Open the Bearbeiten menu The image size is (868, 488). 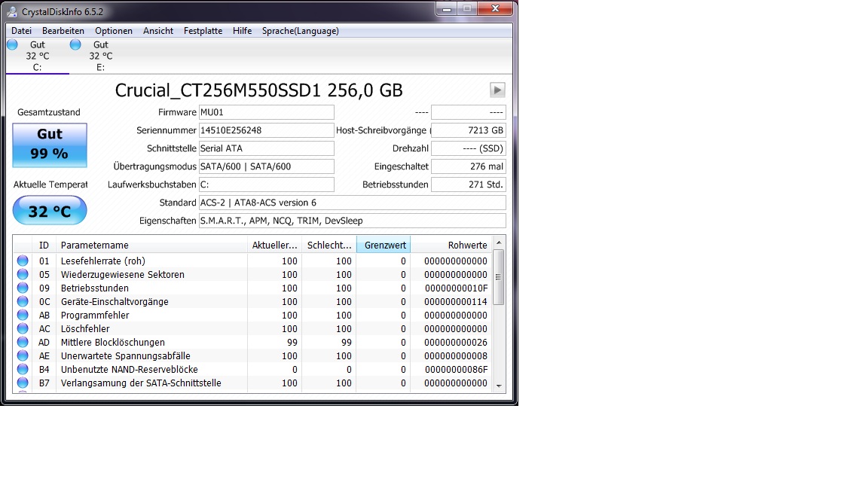click(63, 31)
